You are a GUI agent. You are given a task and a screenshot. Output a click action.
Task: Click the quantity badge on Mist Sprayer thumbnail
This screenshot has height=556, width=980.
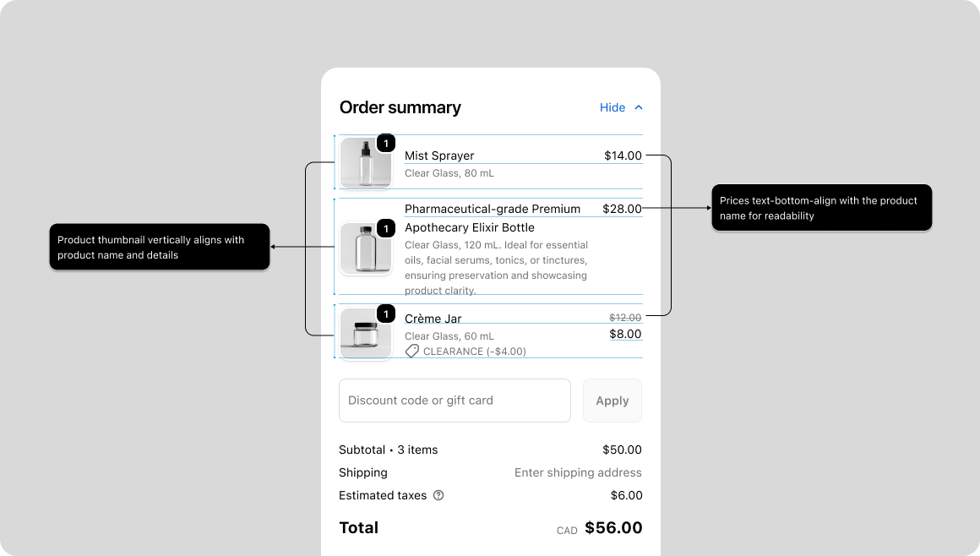tap(386, 143)
